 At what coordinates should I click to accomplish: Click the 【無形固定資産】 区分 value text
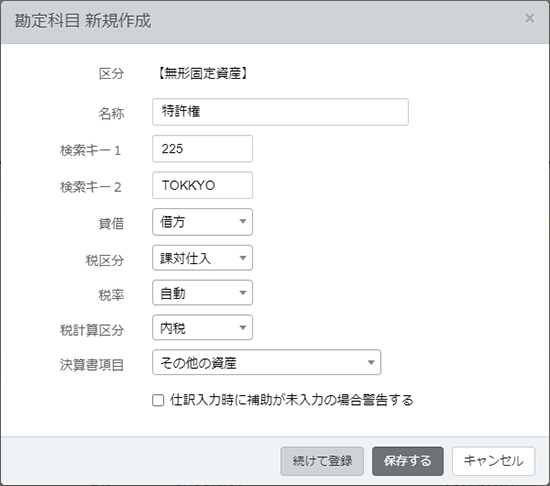202,74
